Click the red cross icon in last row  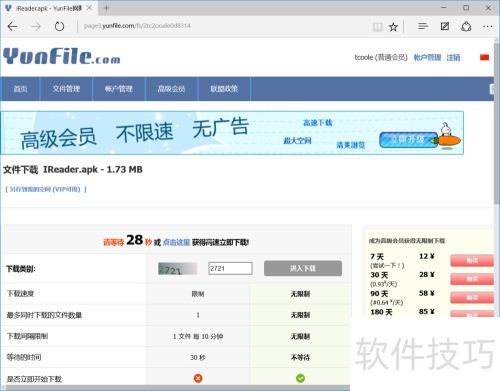[198, 378]
